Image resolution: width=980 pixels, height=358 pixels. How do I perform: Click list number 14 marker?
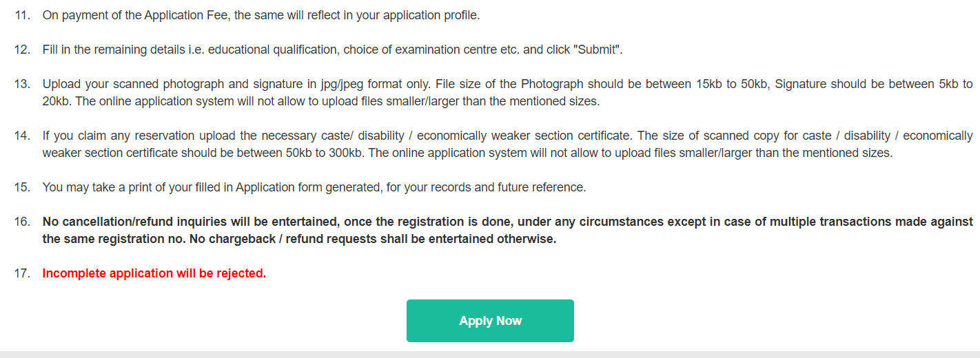point(22,136)
